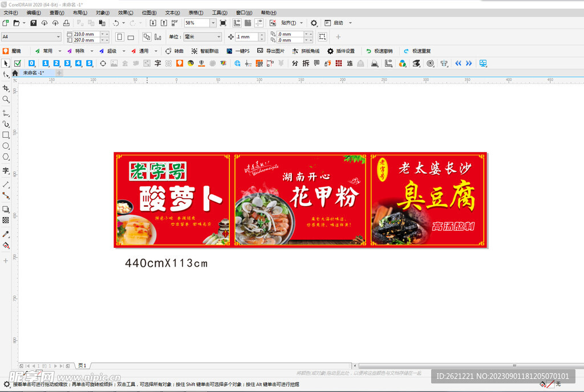Viewport: 584px width, 392px height.
Task: Click the 一键PS button
Action: click(x=238, y=51)
